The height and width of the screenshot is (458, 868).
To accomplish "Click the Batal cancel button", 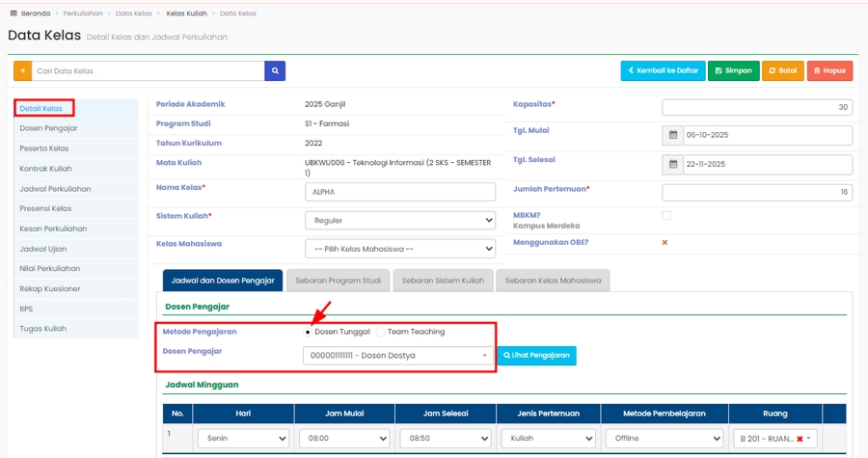I will pyautogui.click(x=782, y=70).
